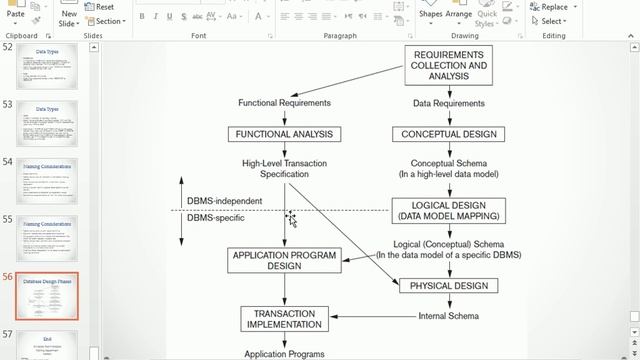The width and height of the screenshot is (640, 360).
Task: Apply Italic formatting icon
Action: click(156, 17)
